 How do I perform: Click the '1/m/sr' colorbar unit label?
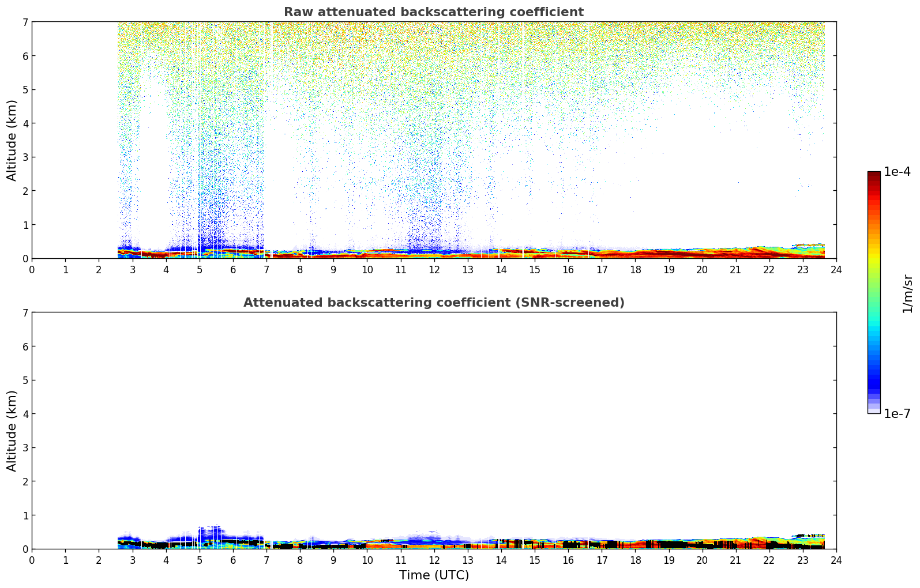click(907, 293)
